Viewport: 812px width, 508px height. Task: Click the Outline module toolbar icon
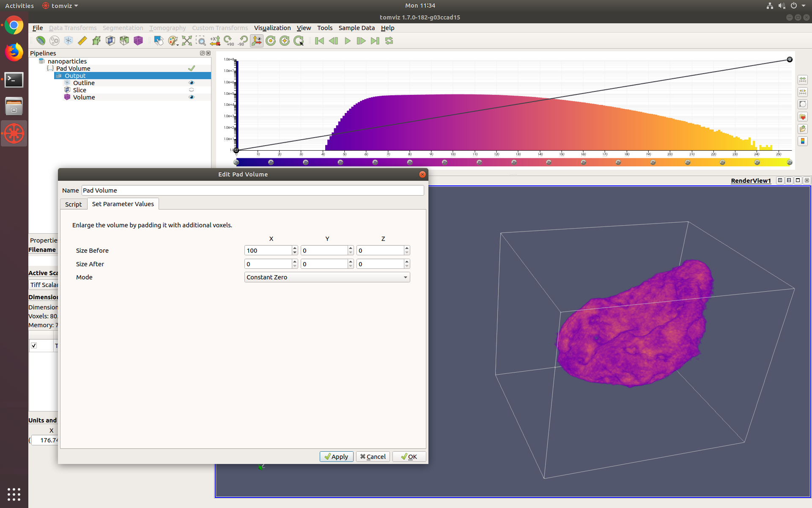[x=68, y=41]
